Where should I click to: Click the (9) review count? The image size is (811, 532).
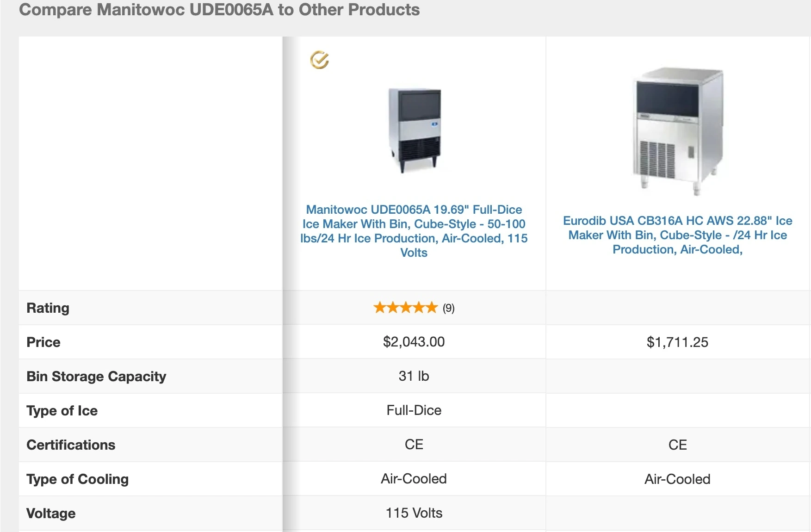(x=448, y=308)
